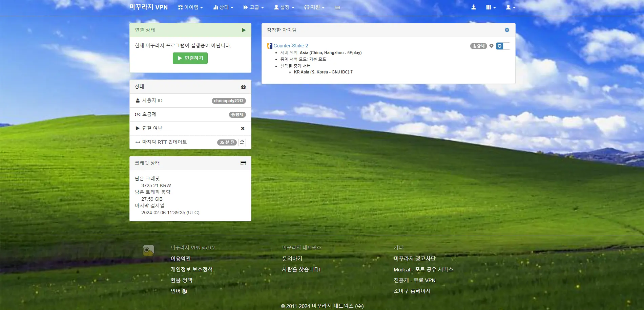Click the credit card icon in 크레딧 상태
This screenshot has height=310, width=644.
(x=243, y=163)
